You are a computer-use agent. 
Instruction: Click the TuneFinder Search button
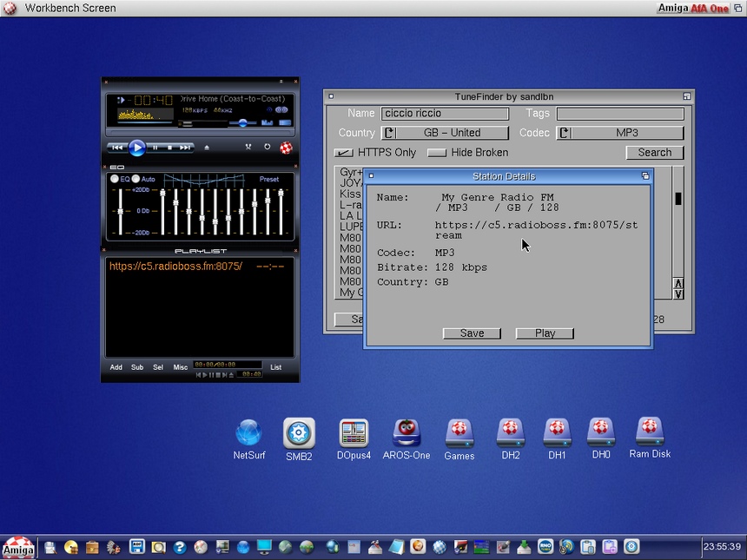[655, 153]
